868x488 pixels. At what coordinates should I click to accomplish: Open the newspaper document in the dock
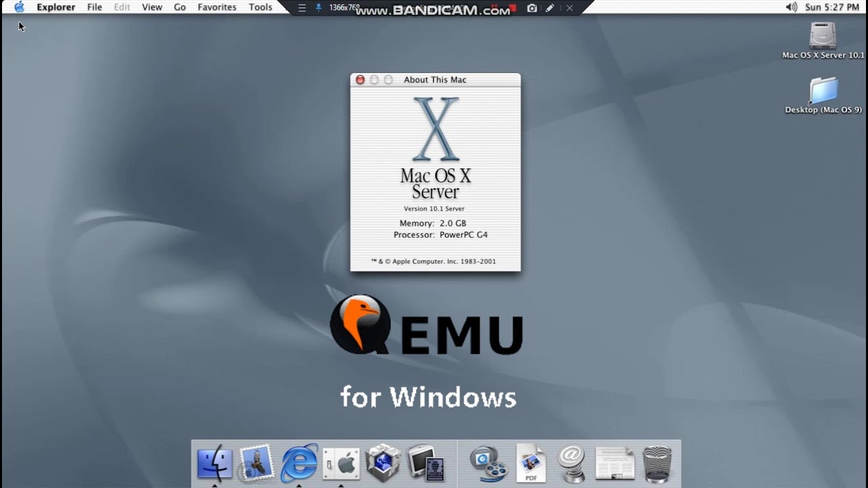point(615,464)
